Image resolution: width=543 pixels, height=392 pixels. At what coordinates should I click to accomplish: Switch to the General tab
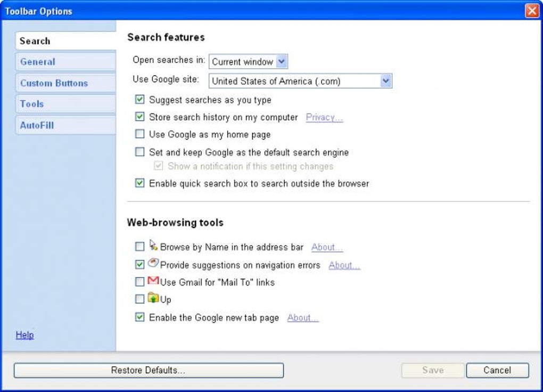(x=65, y=62)
